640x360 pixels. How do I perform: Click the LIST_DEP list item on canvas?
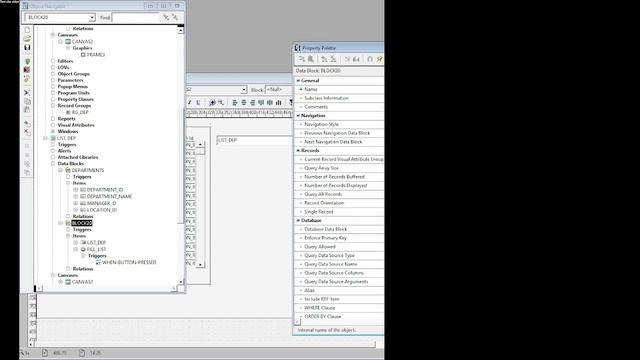point(255,140)
